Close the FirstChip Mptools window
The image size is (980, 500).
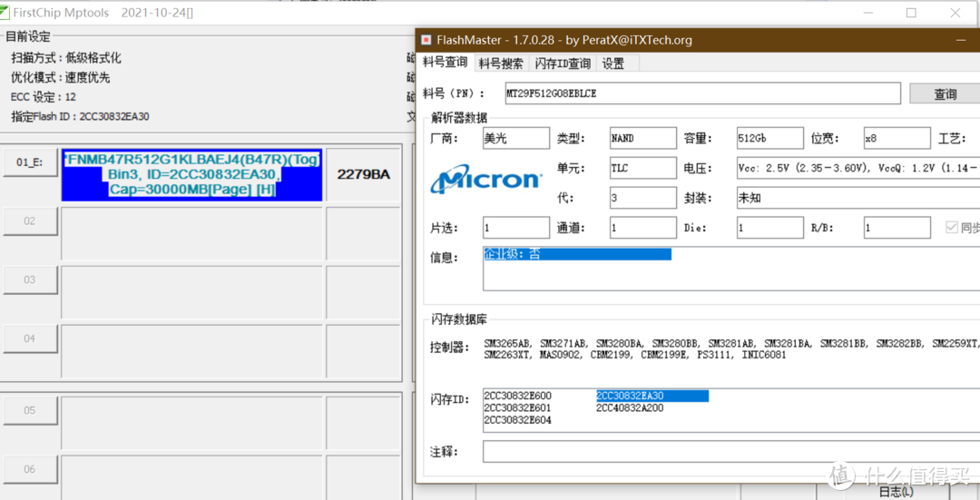[x=955, y=13]
